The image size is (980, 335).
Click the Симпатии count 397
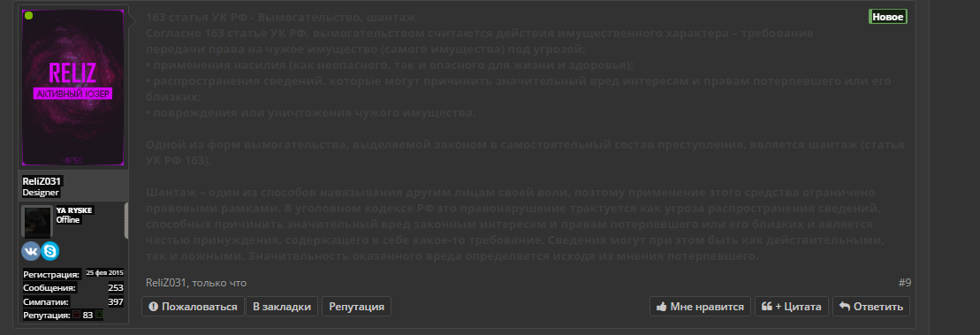pyautogui.click(x=116, y=302)
